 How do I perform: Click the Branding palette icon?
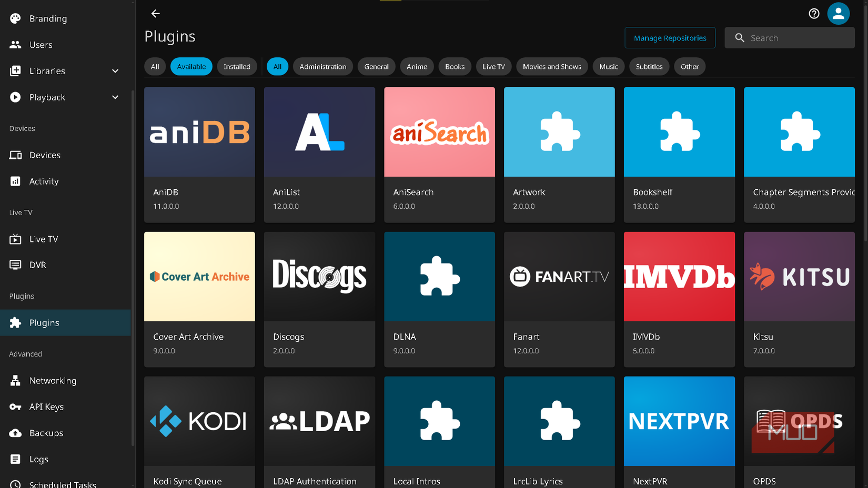coord(15,18)
